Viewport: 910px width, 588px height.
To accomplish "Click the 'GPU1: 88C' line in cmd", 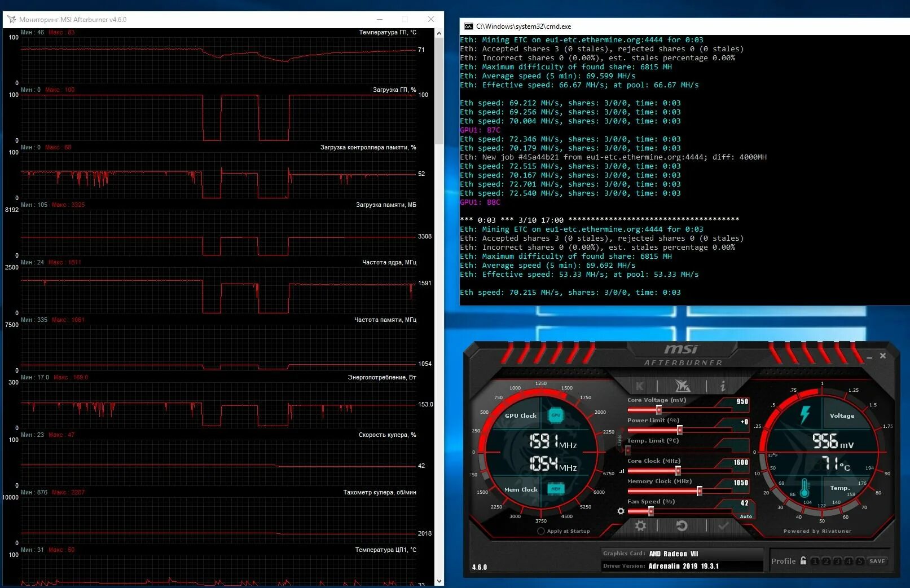I will (x=480, y=202).
